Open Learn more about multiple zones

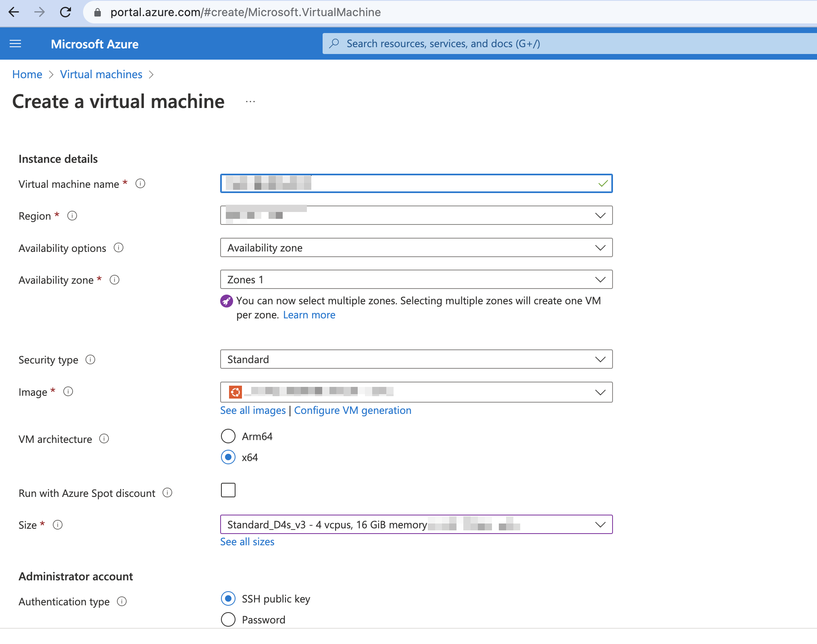(x=309, y=315)
